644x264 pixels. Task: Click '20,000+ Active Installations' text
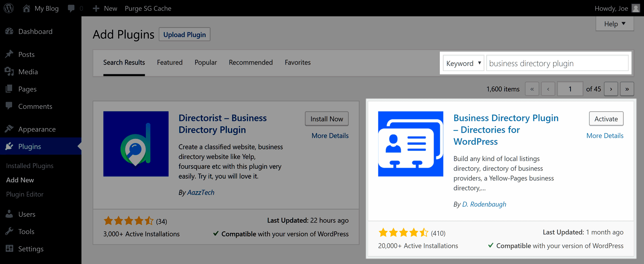pos(418,246)
